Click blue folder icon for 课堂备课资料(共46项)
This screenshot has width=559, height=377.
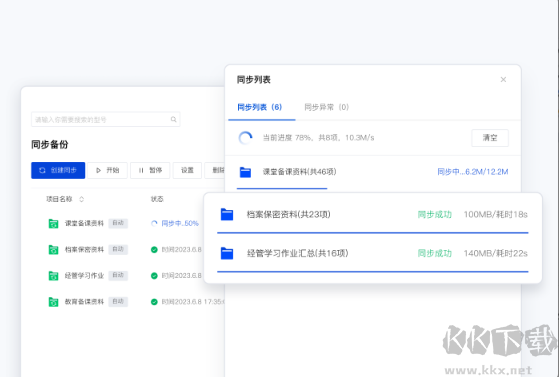point(245,172)
